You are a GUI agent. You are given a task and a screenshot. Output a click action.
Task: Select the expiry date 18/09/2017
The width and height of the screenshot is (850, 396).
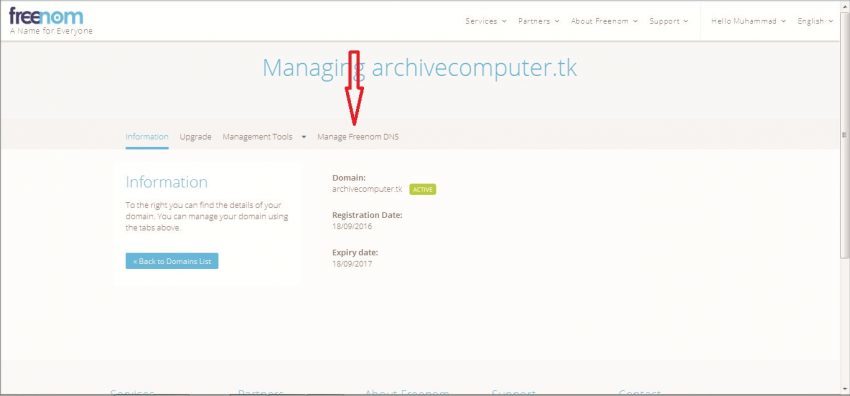point(352,264)
